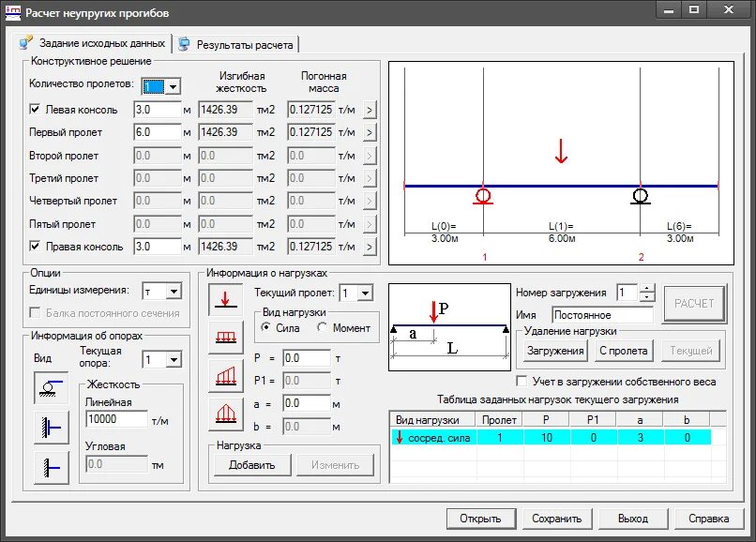The width and height of the screenshot is (756, 542).
Task: Click Правая консоль mass field 0.127125
Action: [311, 247]
